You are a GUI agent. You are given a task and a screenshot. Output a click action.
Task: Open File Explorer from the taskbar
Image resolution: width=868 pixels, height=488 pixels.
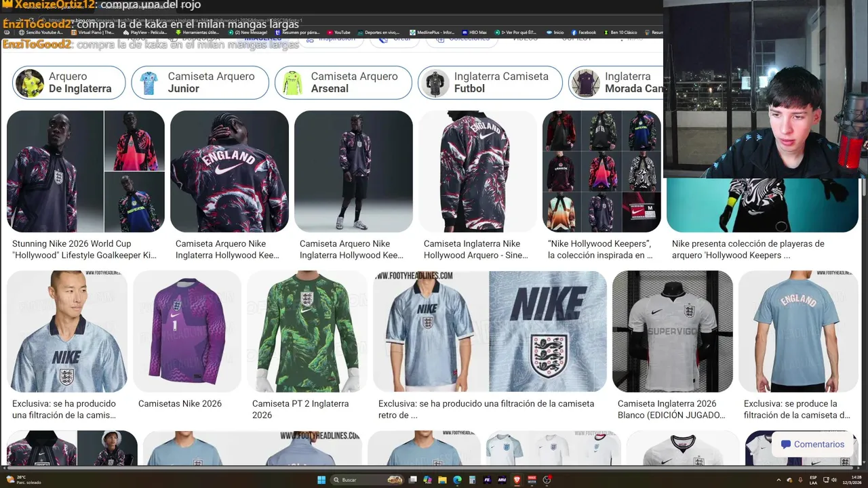coord(442,480)
